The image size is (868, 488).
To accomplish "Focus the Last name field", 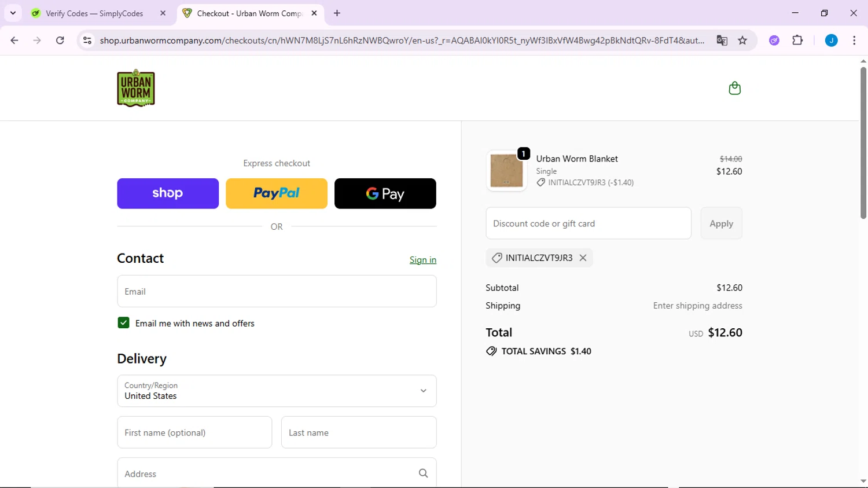I will [x=359, y=432].
